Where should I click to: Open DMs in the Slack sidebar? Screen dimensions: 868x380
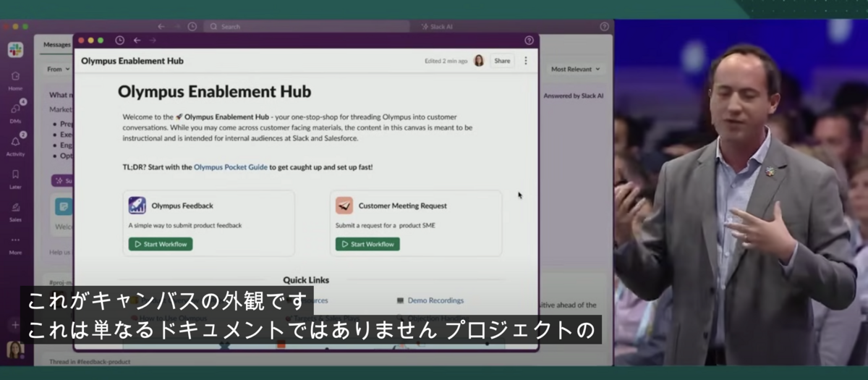tap(15, 112)
